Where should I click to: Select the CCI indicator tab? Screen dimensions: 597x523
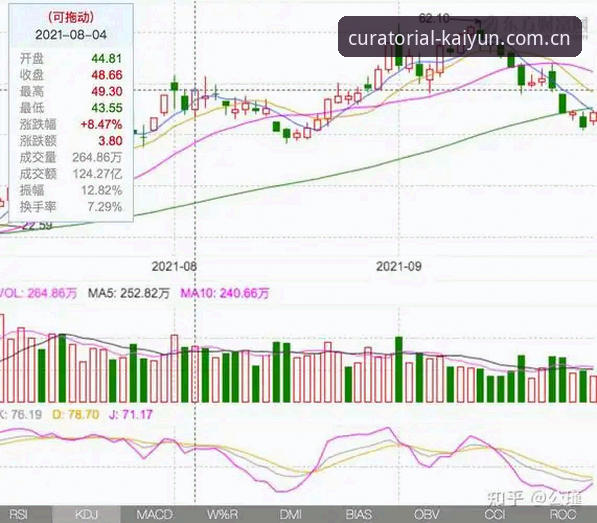pos(495,515)
